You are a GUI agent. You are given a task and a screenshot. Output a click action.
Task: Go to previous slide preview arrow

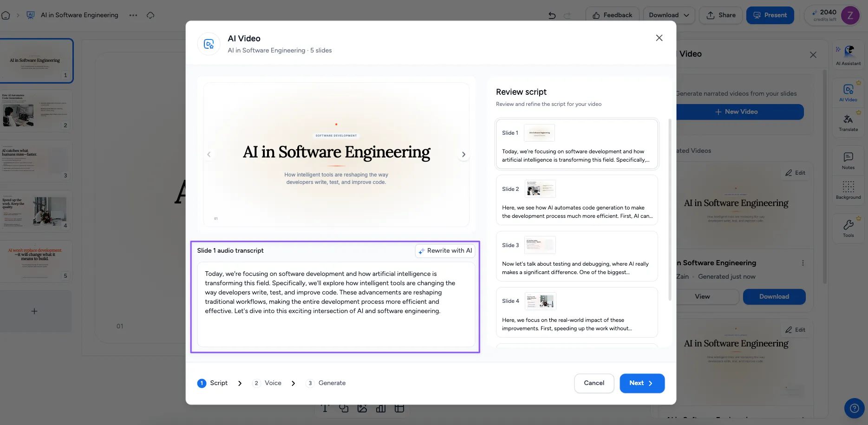point(209,155)
